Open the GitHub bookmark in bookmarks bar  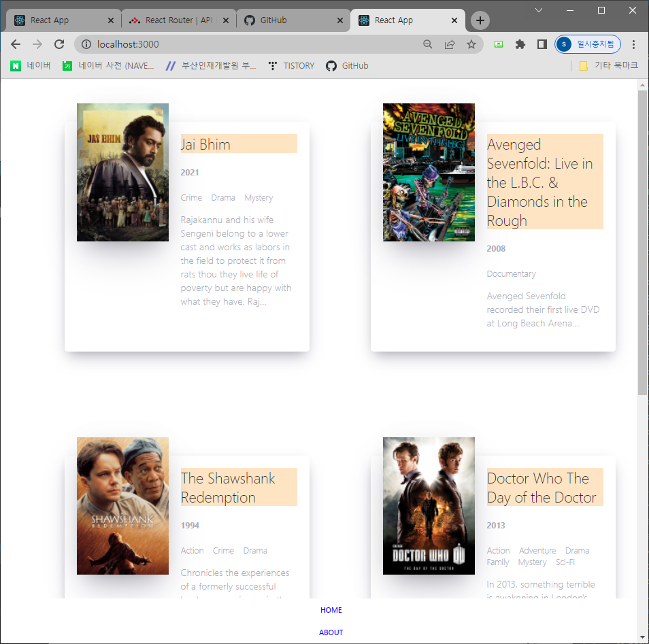pos(347,65)
